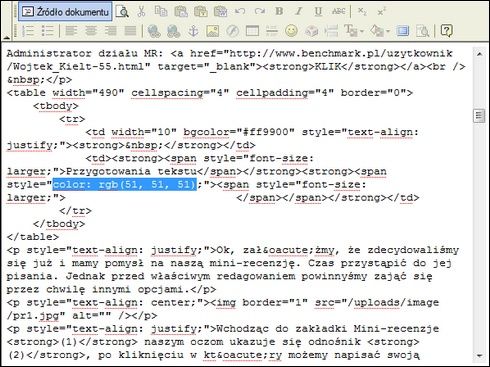Click Paste from Word icon
This screenshot has height=367, width=490.
tap(220, 12)
